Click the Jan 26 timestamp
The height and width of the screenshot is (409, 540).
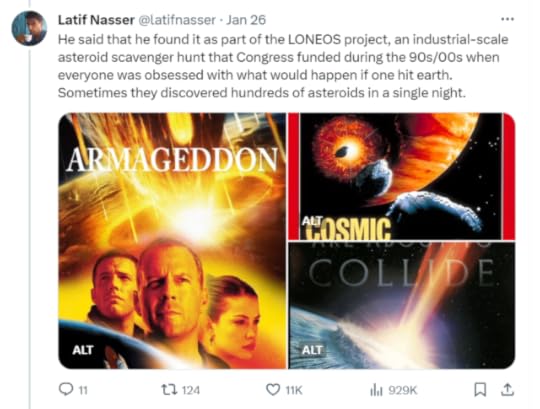click(x=246, y=20)
